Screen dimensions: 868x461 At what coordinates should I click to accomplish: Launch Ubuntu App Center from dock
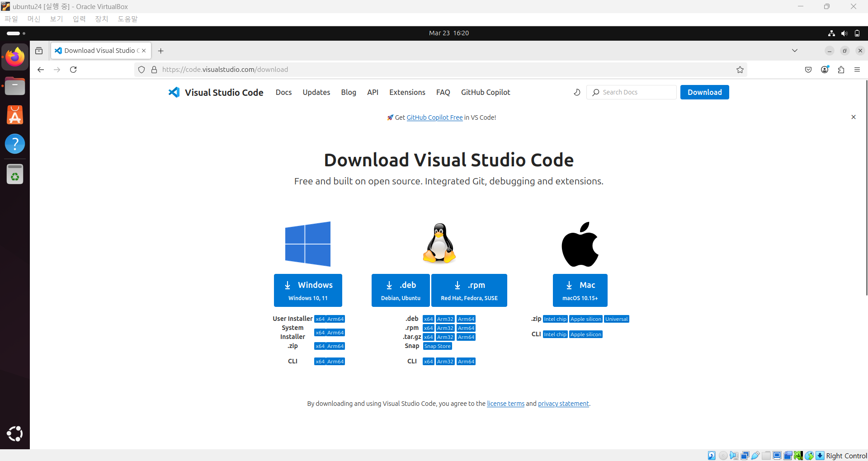tap(15, 115)
